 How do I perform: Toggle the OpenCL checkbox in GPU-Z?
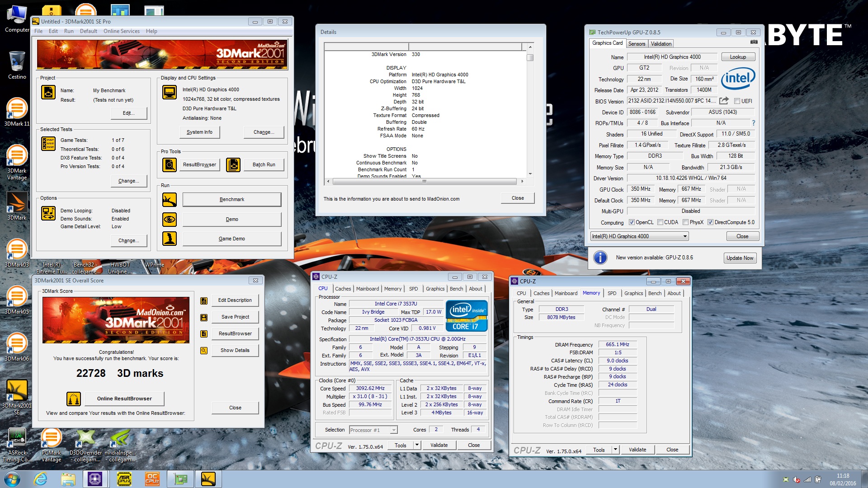click(632, 222)
